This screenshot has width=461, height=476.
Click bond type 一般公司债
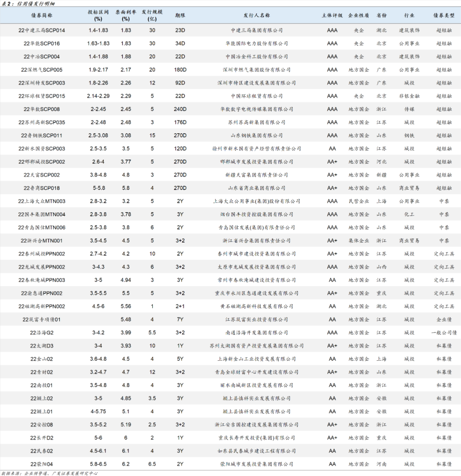coord(443,333)
